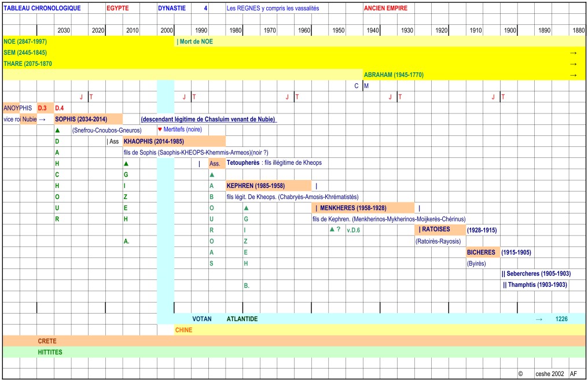Click the green HITTITES band label
Viewport: 588px width, 383px height.
point(50,352)
